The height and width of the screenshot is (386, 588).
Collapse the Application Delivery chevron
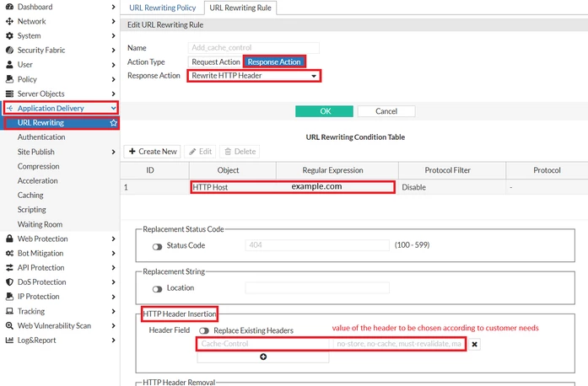point(113,109)
